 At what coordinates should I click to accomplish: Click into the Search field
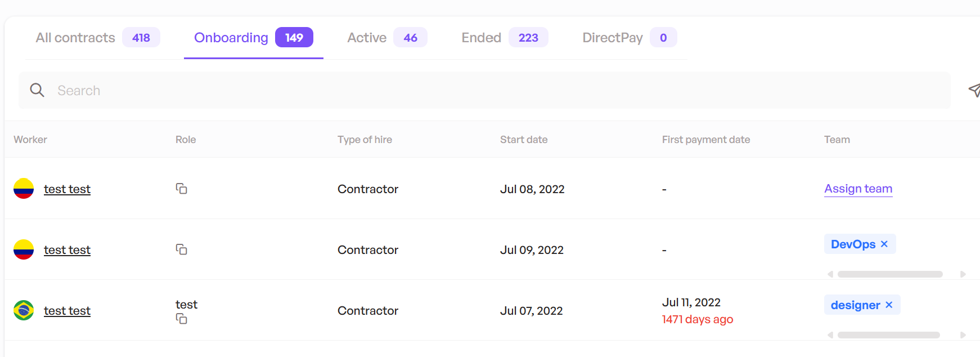tap(484, 90)
